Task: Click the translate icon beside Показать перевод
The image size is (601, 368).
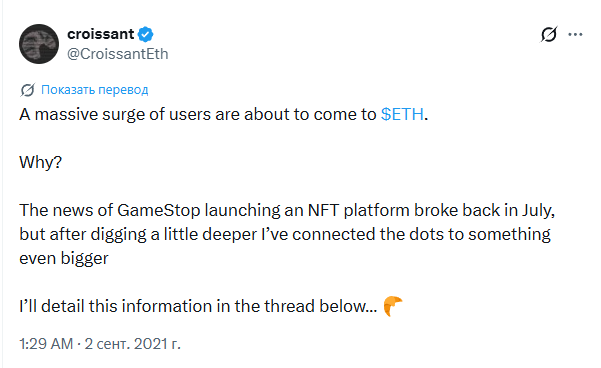Action: (x=28, y=90)
